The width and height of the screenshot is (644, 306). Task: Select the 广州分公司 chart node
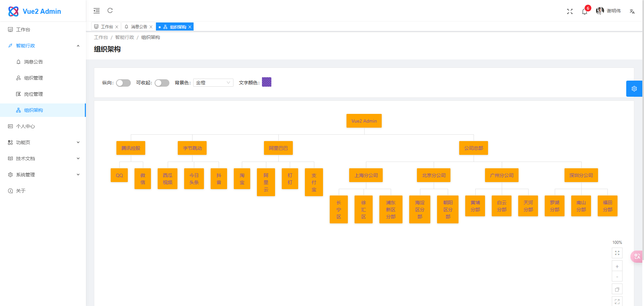pyautogui.click(x=502, y=175)
